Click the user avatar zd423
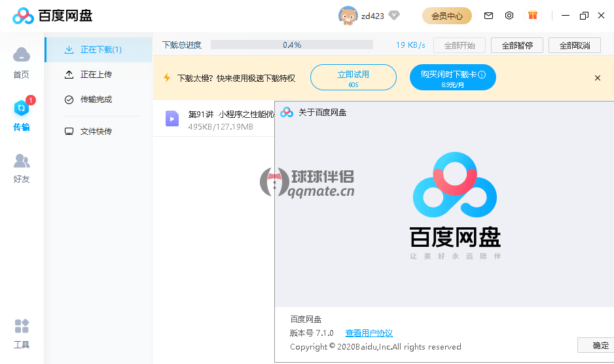 click(348, 15)
